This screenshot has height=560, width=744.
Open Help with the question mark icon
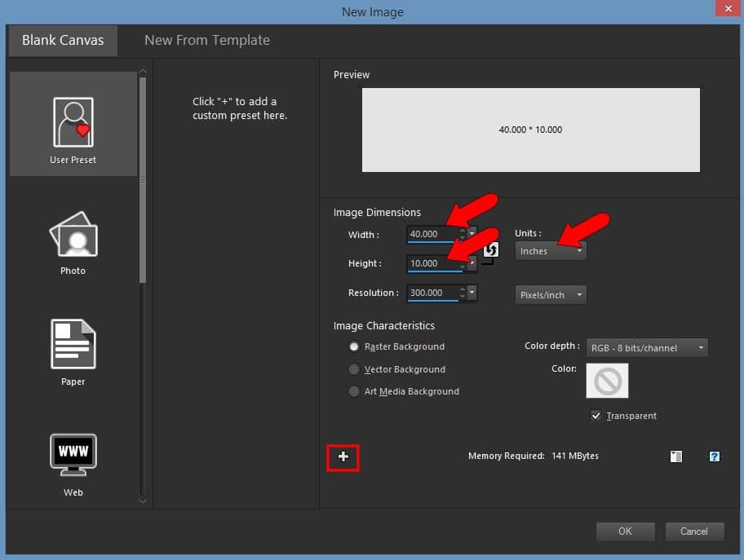click(x=714, y=456)
